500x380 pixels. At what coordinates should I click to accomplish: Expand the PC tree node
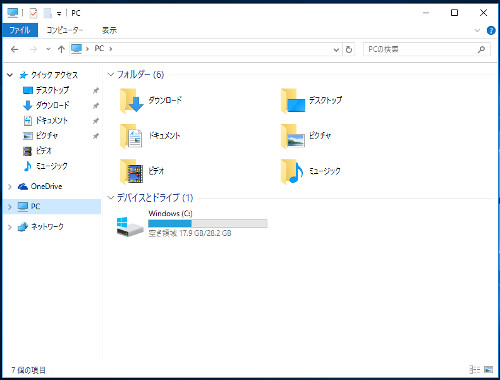[10, 207]
